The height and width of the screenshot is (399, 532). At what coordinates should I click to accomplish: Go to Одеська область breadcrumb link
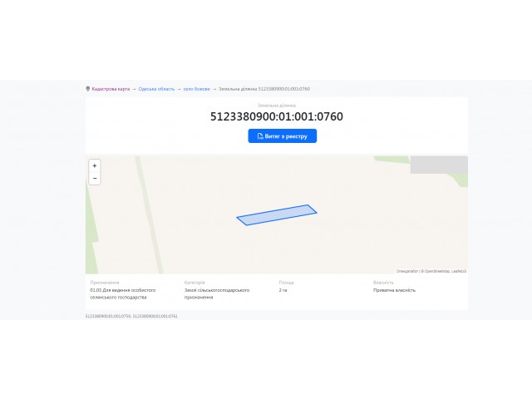point(156,89)
